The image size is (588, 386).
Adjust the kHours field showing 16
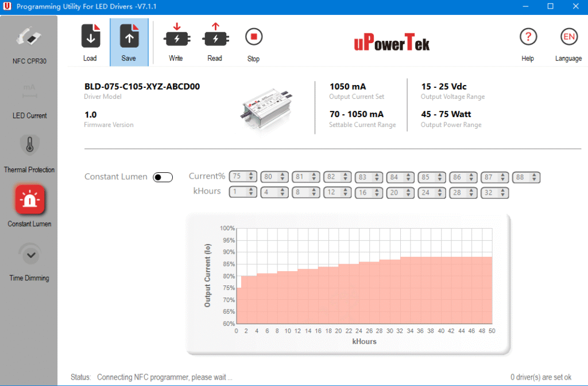tap(369, 192)
